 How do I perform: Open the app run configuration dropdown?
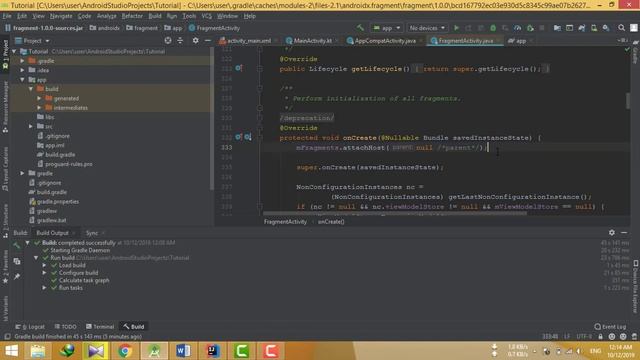387,28
